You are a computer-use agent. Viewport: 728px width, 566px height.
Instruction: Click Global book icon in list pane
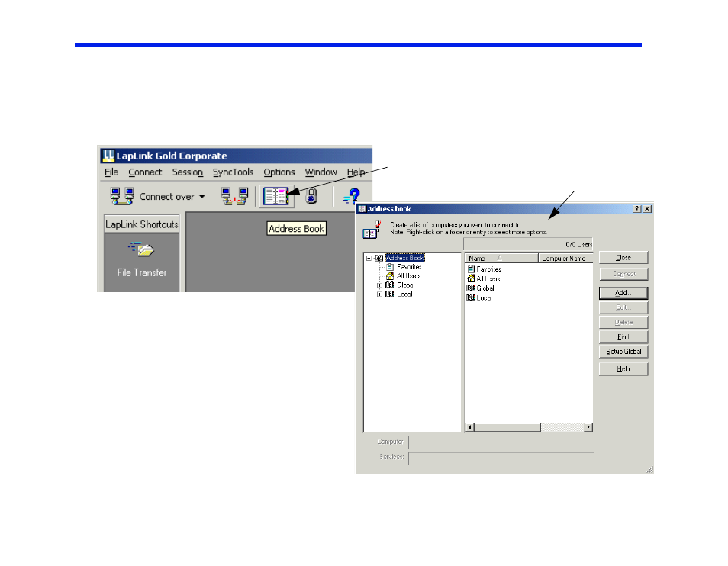pyautogui.click(x=471, y=288)
